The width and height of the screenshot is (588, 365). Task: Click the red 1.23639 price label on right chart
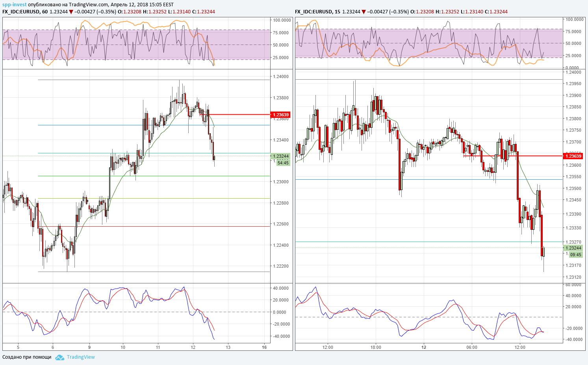573,156
